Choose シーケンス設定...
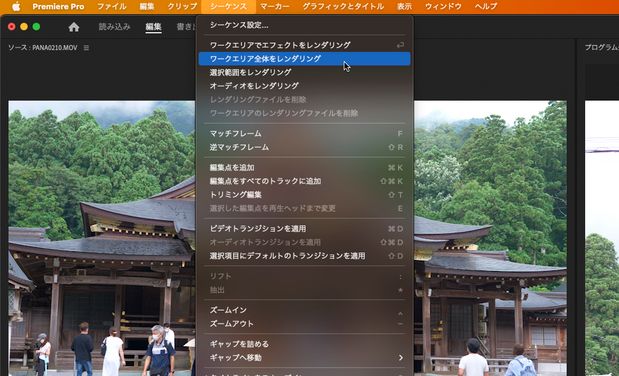The height and width of the screenshot is (376, 619). click(304, 25)
